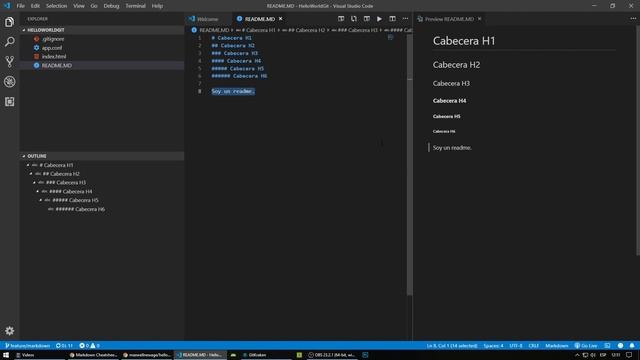Screen dimensions: 640x360
Task: Open index.html in the explorer
Action: click(x=54, y=57)
